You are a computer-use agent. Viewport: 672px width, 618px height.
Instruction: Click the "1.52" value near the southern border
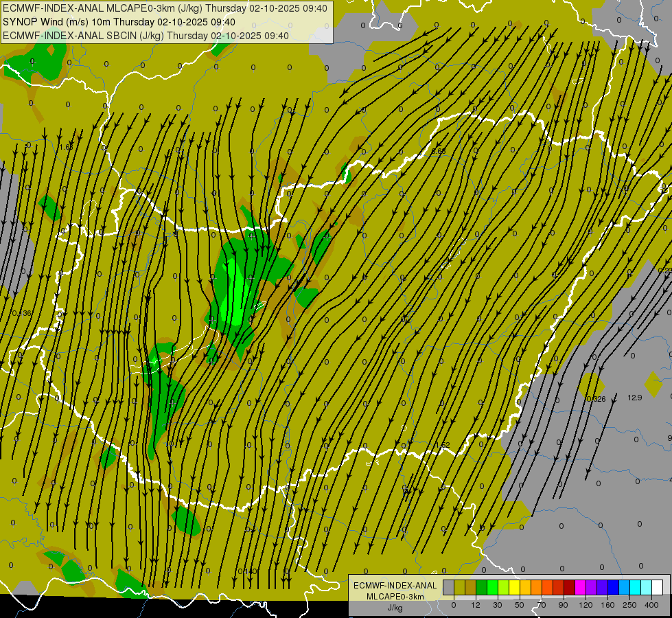[x=442, y=445]
